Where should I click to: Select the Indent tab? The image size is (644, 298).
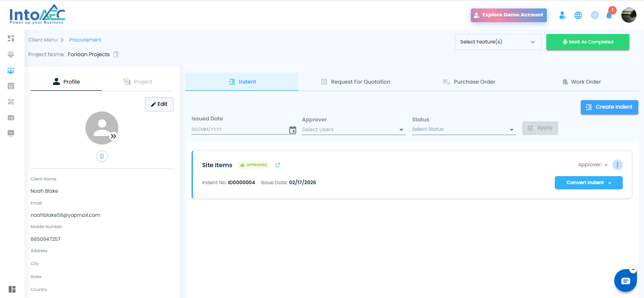[x=242, y=82]
